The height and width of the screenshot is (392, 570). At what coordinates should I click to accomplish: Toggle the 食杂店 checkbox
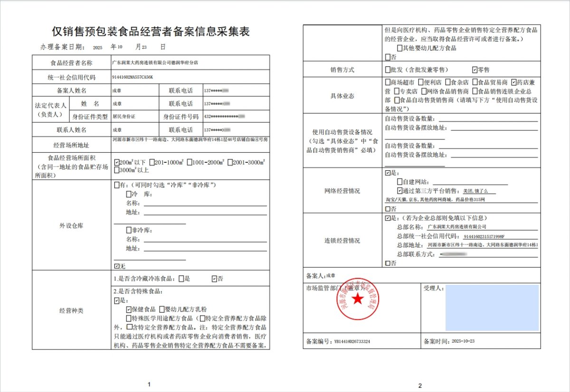448,82
